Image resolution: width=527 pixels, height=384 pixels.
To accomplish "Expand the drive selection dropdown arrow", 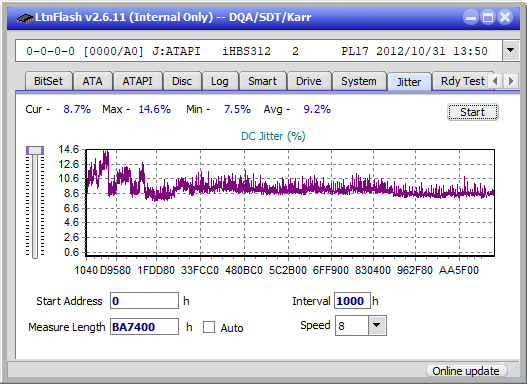I will tap(511, 50).
